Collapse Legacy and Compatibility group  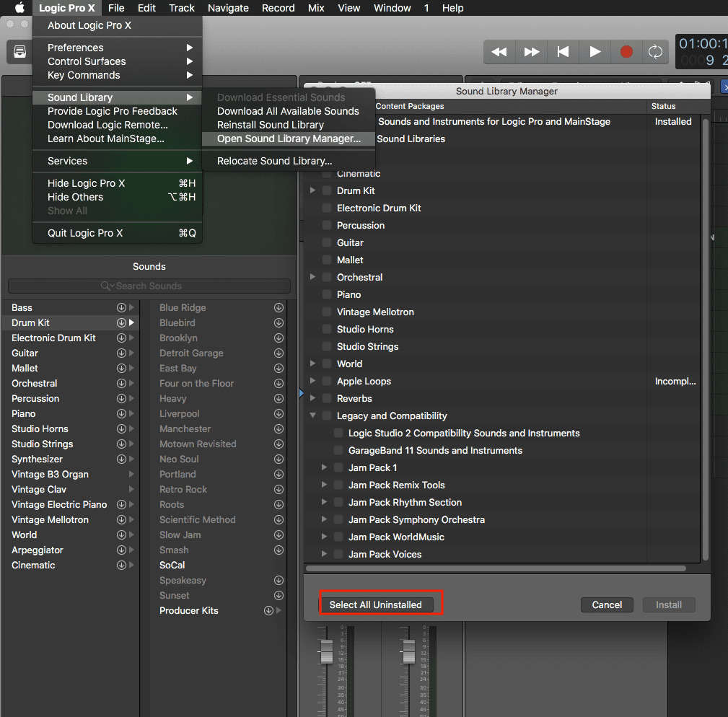coord(312,415)
